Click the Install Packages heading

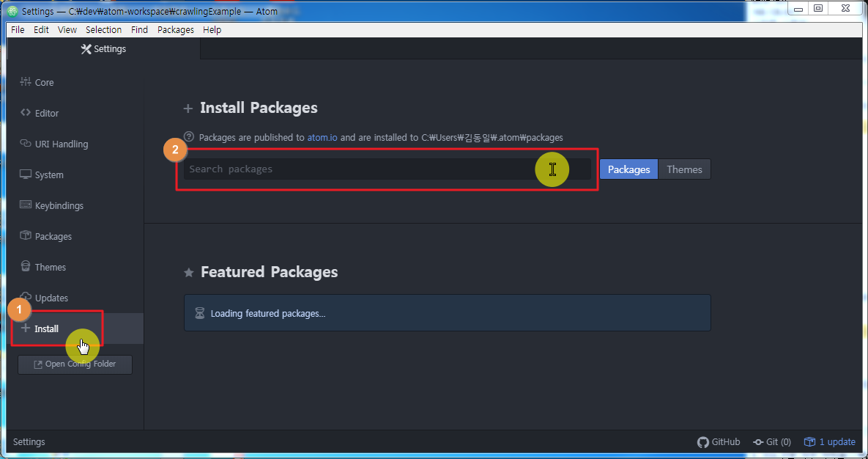point(259,108)
